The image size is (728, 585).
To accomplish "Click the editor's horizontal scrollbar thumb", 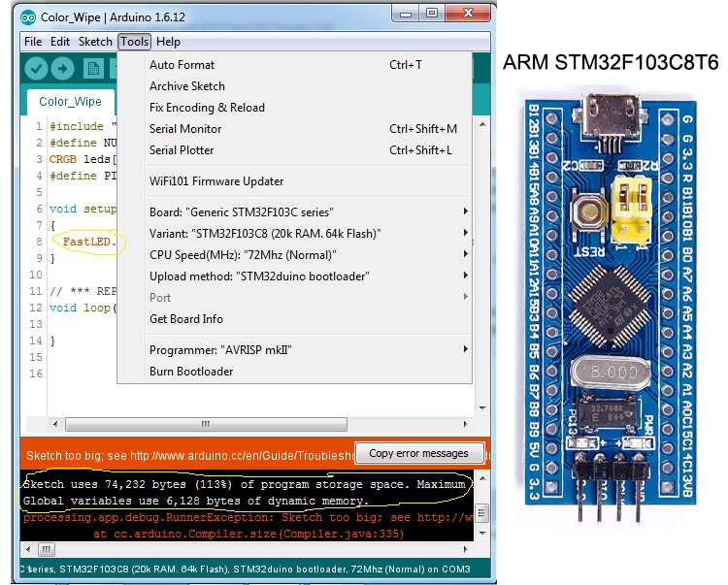I will click(204, 424).
